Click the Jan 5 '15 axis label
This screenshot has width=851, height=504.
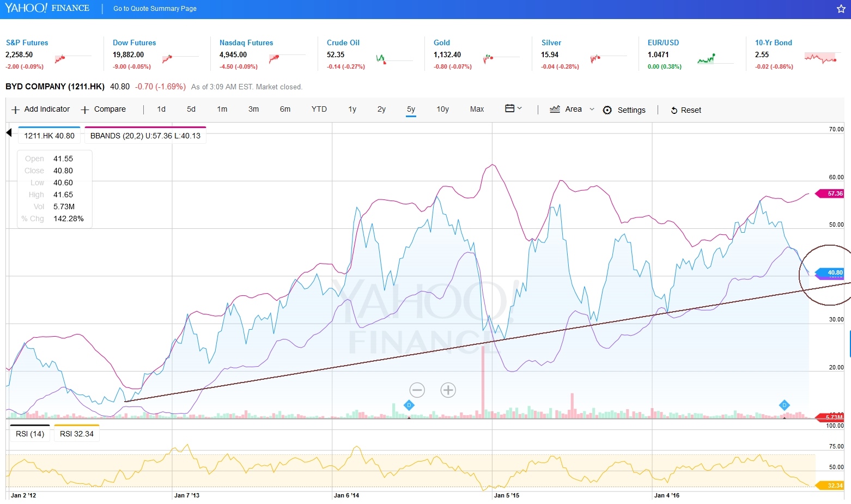click(x=507, y=495)
